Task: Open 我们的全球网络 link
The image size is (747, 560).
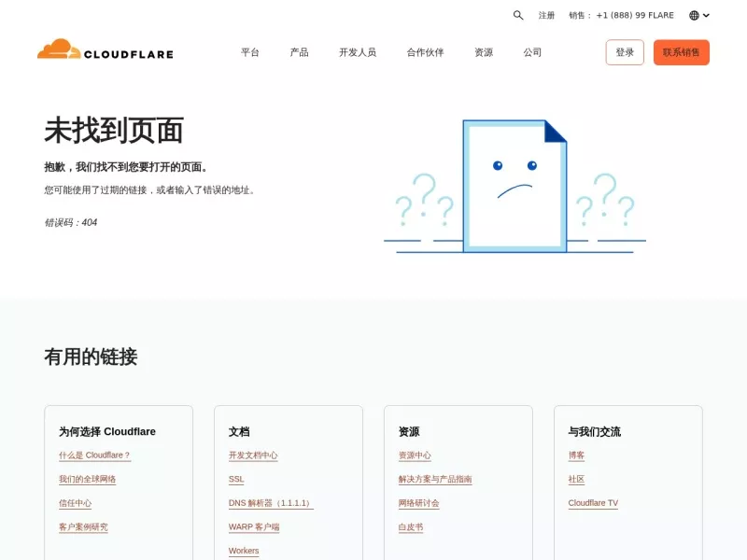Action: 87,479
